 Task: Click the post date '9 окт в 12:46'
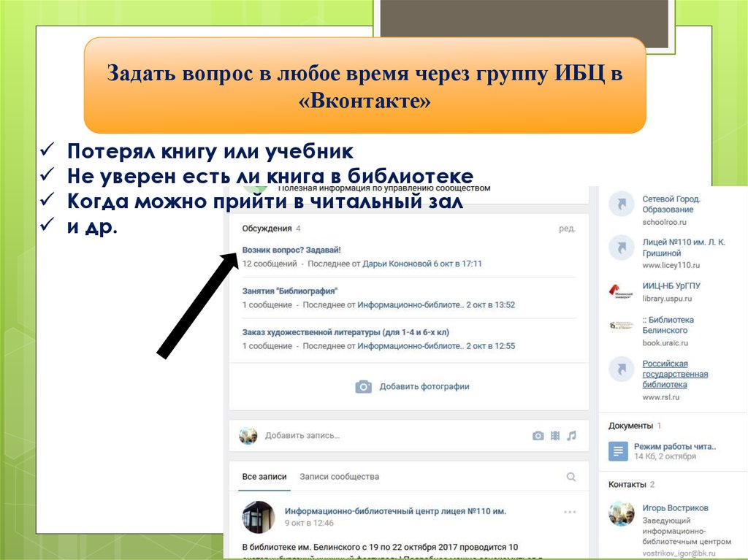(309, 523)
